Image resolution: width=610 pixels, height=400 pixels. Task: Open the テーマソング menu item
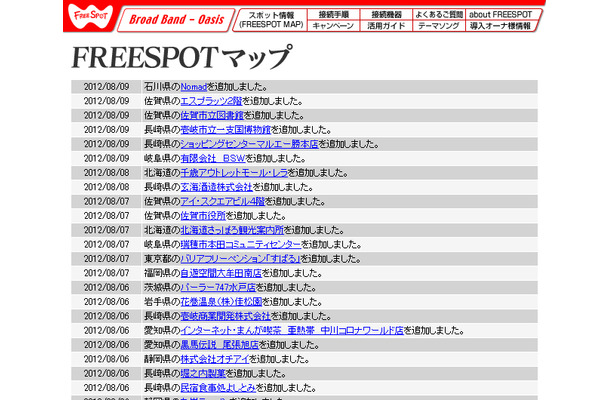coord(439,26)
